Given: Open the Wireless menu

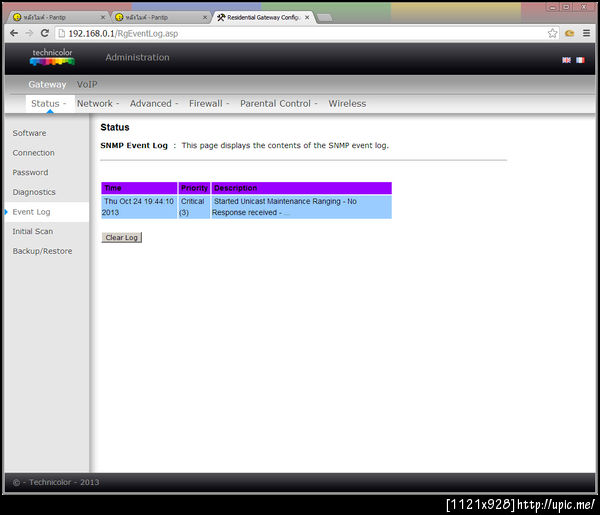Looking at the screenshot, I should 347,104.
